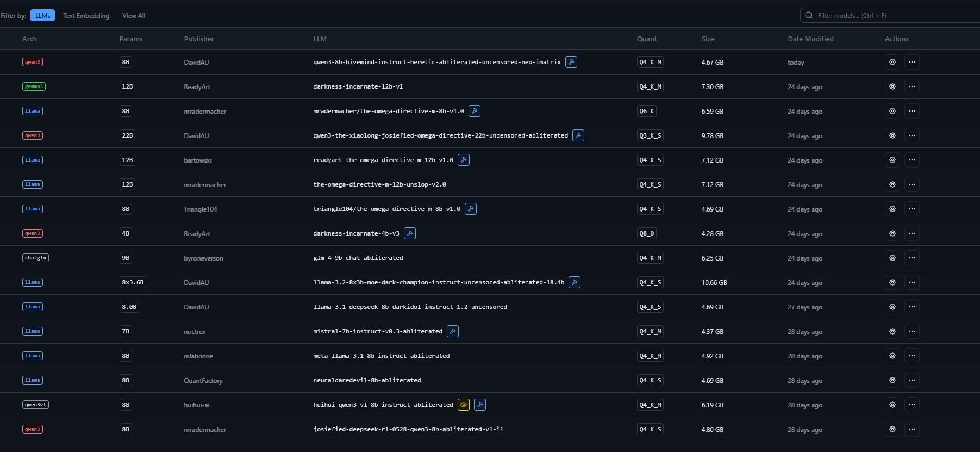The width and height of the screenshot is (980, 452).
Task: Click publisher name mlabonne
Action: click(198, 356)
